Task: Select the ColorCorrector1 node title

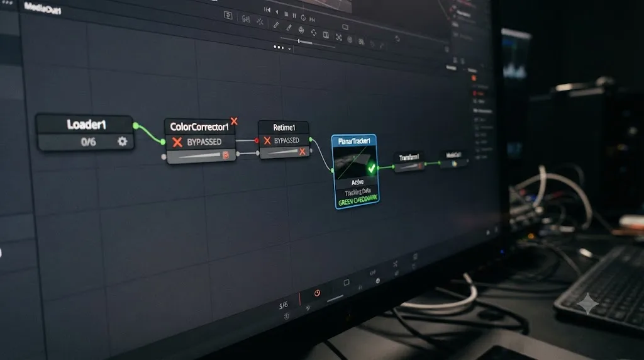Action: (199, 127)
